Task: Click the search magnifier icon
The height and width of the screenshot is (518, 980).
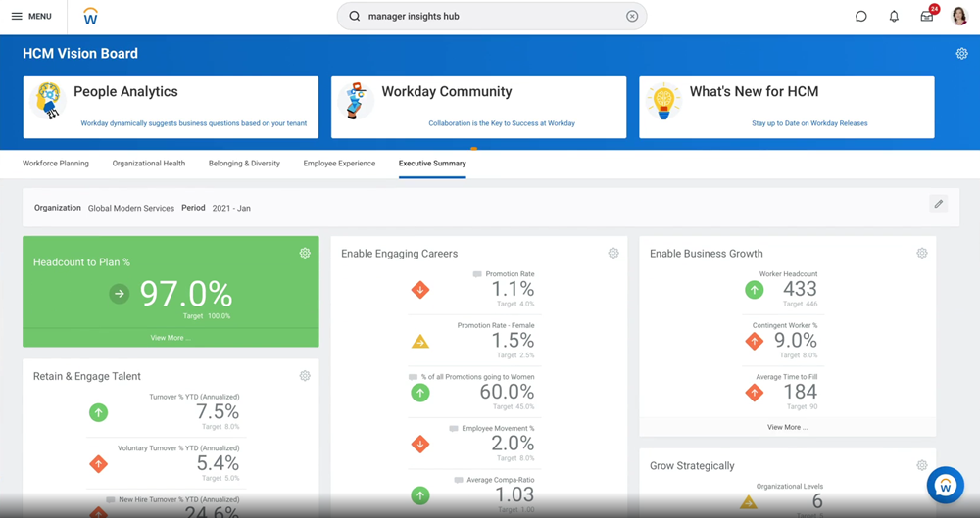Action: (x=355, y=17)
